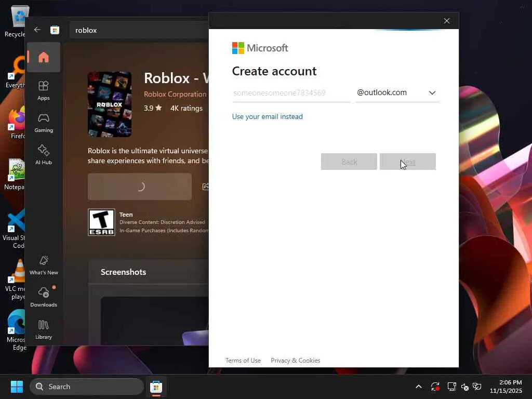Click the sync status tray icon with the red dot

tap(435, 387)
